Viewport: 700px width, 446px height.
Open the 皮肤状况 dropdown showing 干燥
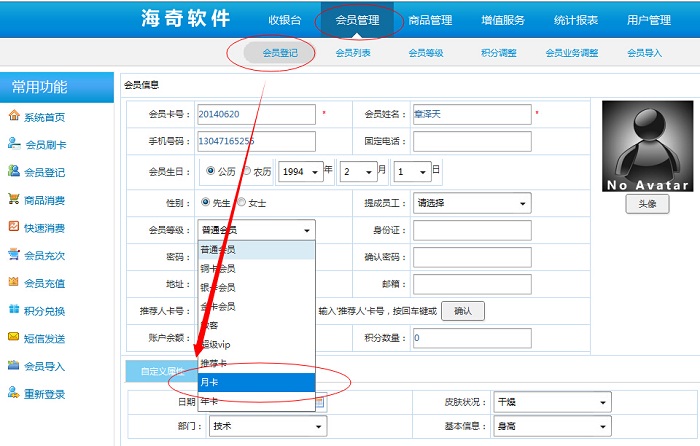[551, 402]
